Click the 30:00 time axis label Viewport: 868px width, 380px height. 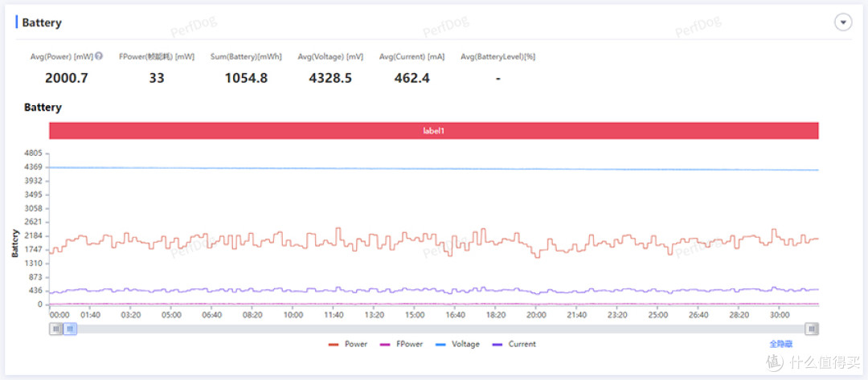click(780, 315)
